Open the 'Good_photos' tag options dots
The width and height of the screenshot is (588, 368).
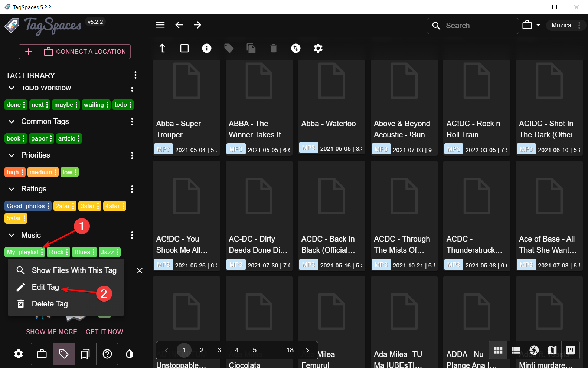(48, 206)
